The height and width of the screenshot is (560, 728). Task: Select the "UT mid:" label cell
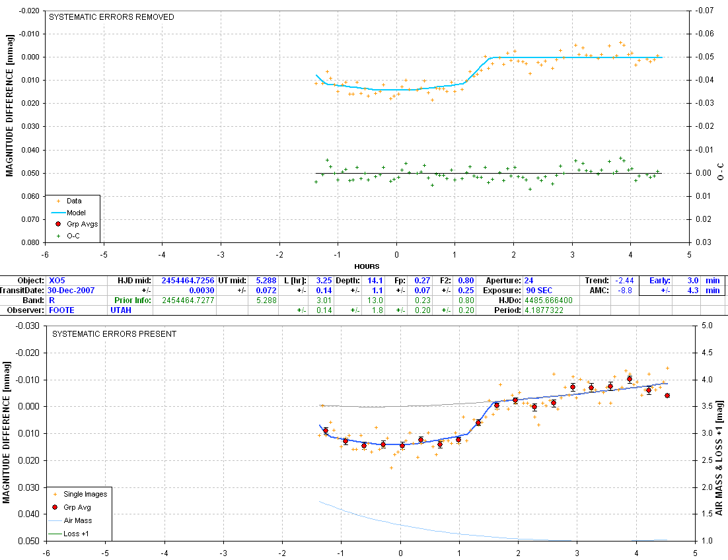[x=232, y=281]
